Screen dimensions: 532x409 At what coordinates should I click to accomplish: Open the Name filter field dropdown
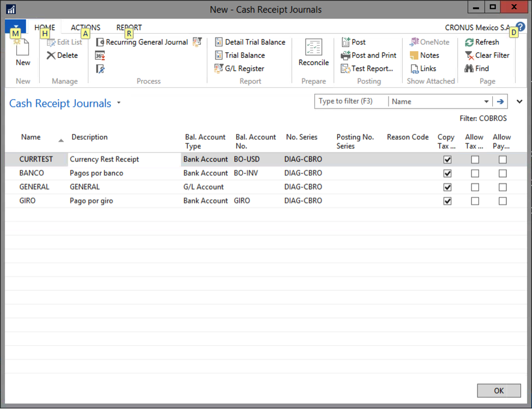click(486, 101)
